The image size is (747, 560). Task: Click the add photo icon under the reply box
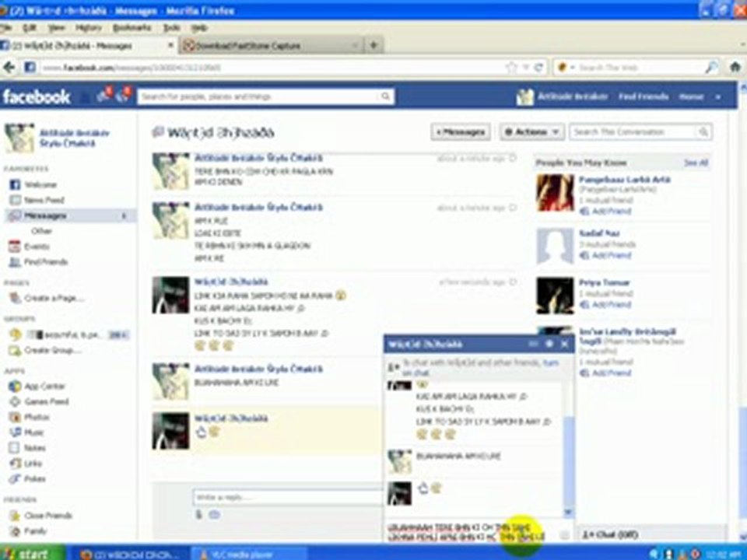[215, 514]
